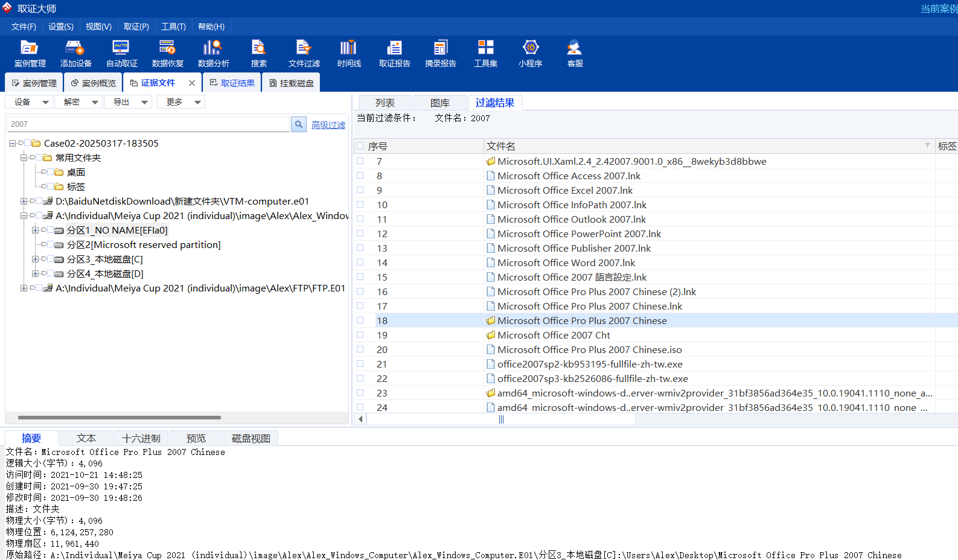This screenshot has height=560, width=958.
Task: Click the folder icon of 桌面
Action: (59, 172)
